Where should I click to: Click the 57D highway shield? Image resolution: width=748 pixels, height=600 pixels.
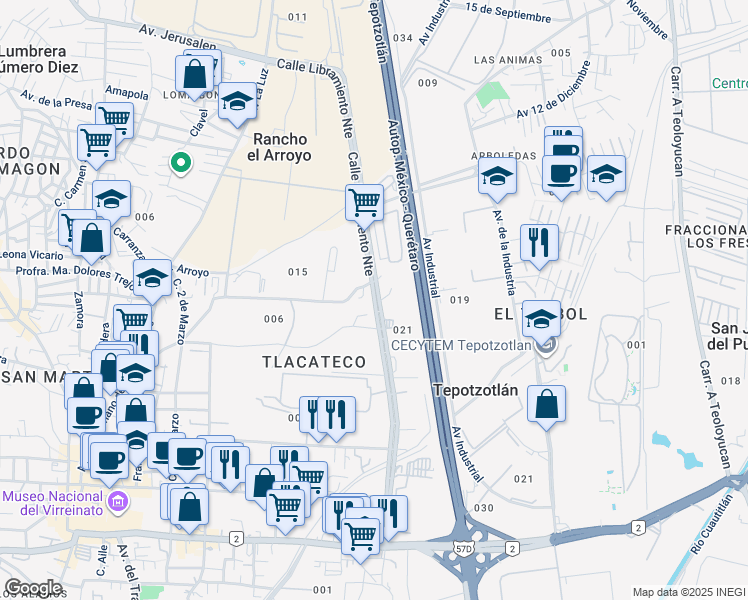(x=464, y=548)
